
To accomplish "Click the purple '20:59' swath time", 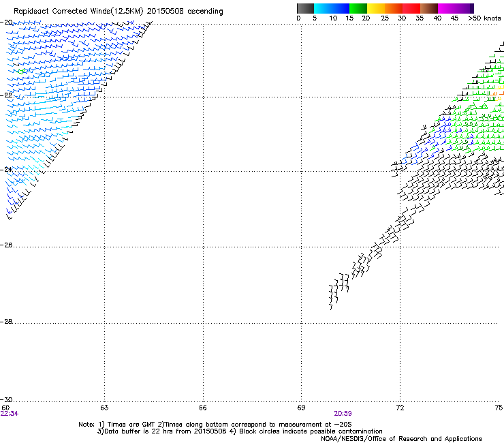I will tap(343, 414).
